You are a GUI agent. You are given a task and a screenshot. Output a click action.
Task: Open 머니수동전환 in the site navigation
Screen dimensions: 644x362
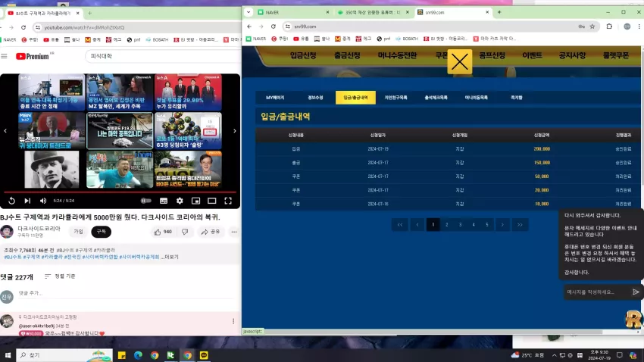click(397, 55)
